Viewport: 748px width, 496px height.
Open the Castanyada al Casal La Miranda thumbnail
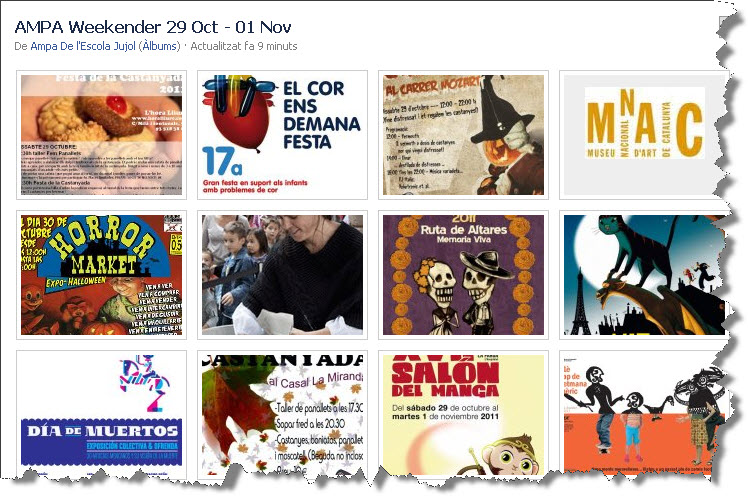pyautogui.click(x=282, y=414)
